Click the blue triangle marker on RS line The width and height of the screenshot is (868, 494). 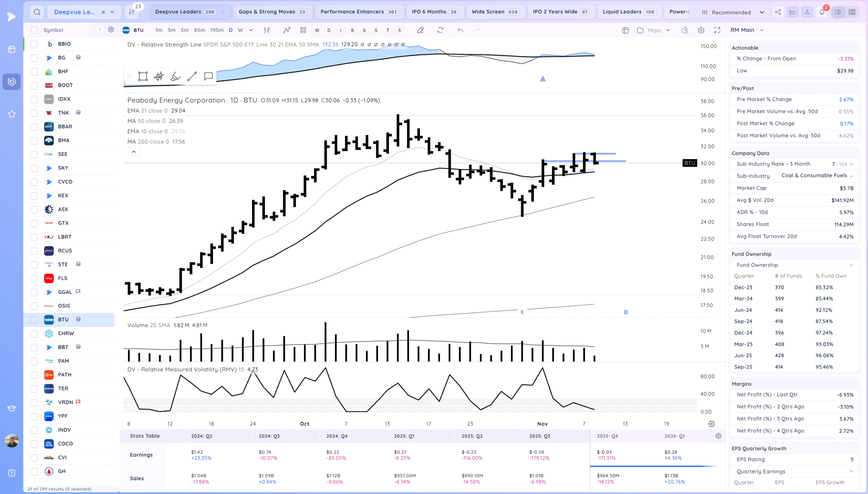[542, 79]
